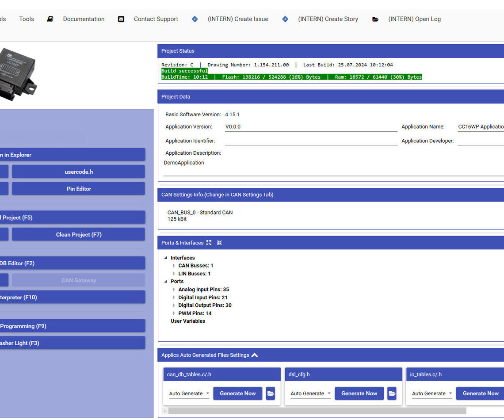
Task: Click the horizontal scrollbar under generated files
Action: tap(317, 411)
